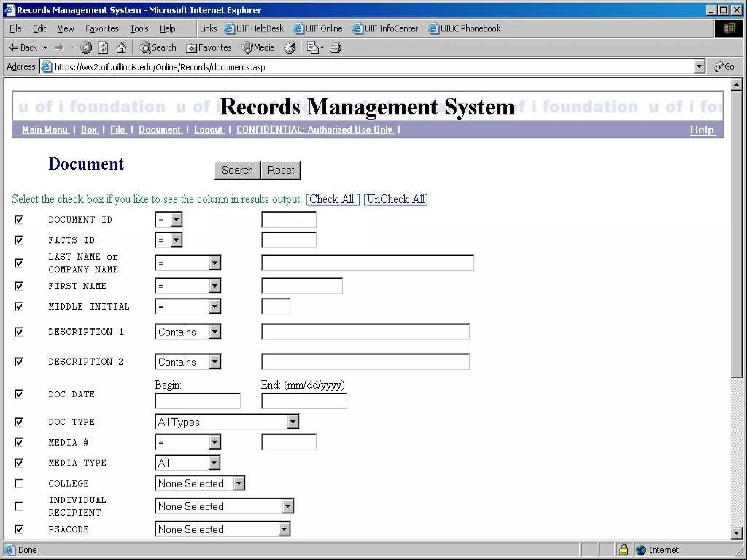Image resolution: width=747 pixels, height=560 pixels.
Task: Click the UnCheck All link
Action: click(396, 199)
